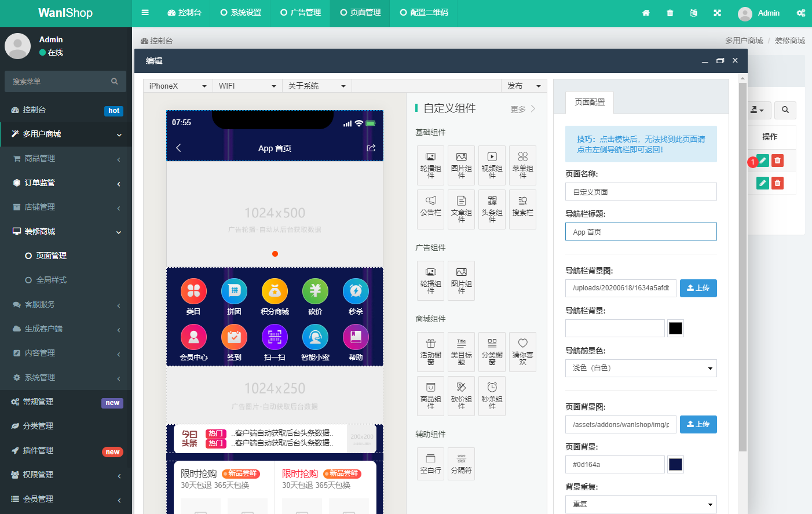The image size is (812, 514).
Task: Click the 拼团 icon in phone preview
Action: (x=234, y=291)
